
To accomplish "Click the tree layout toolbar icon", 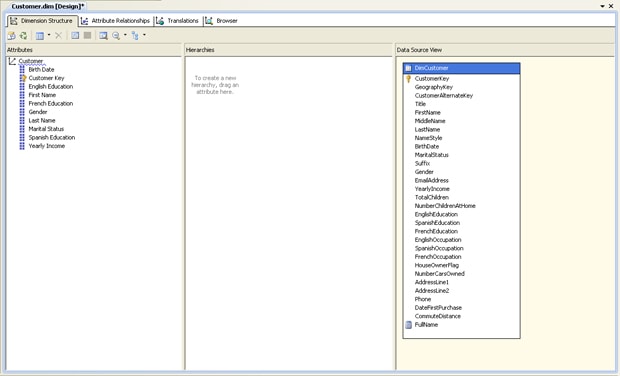I will (135, 36).
